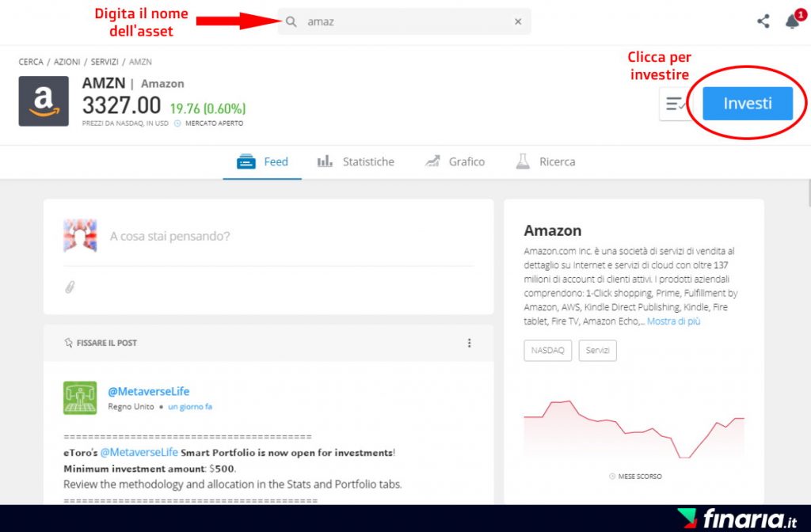Click the Amazon sidebar heading
811x532 pixels.
[552, 230]
